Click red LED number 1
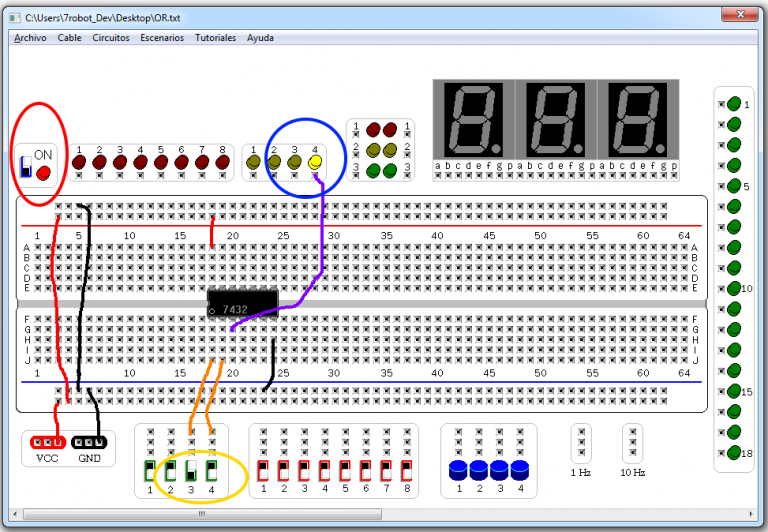This screenshot has height=532, width=768. [78, 161]
